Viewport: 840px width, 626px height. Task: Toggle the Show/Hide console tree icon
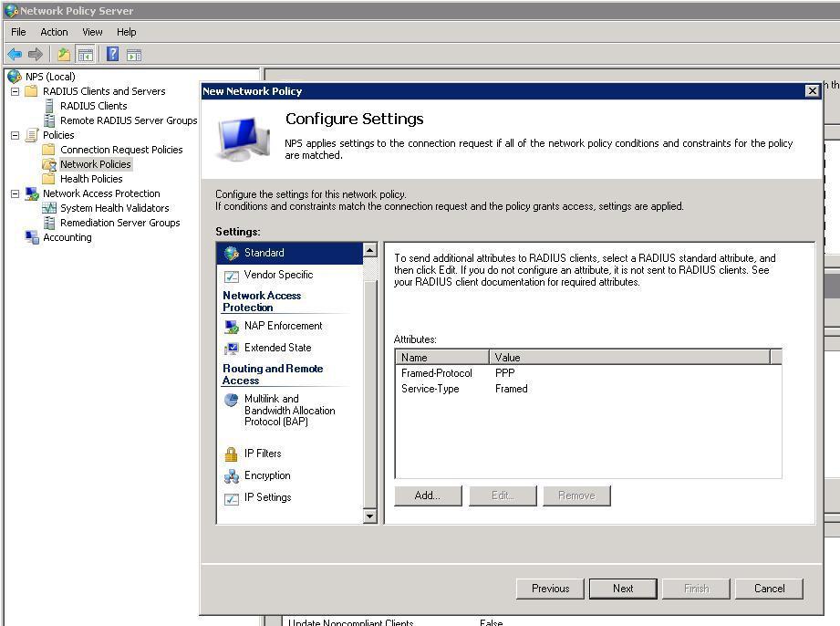coord(85,54)
